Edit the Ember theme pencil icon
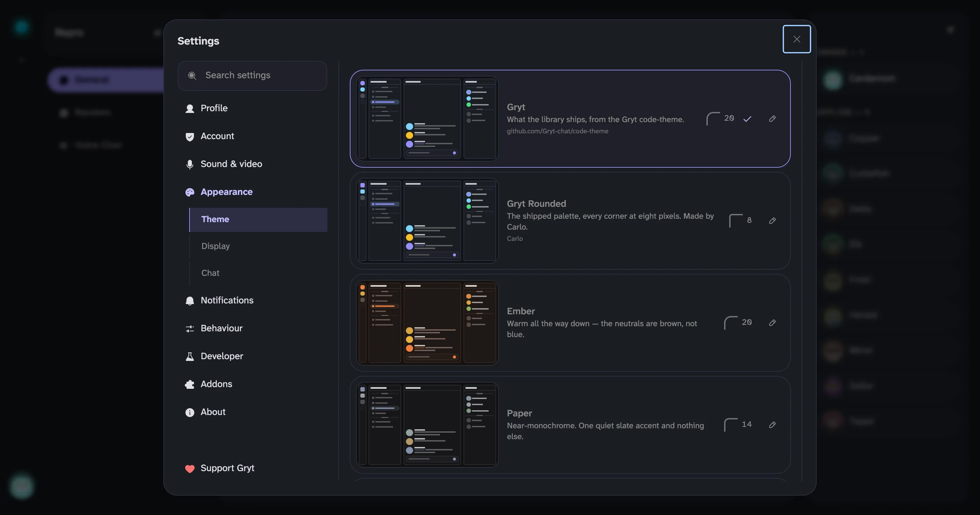 tap(772, 322)
